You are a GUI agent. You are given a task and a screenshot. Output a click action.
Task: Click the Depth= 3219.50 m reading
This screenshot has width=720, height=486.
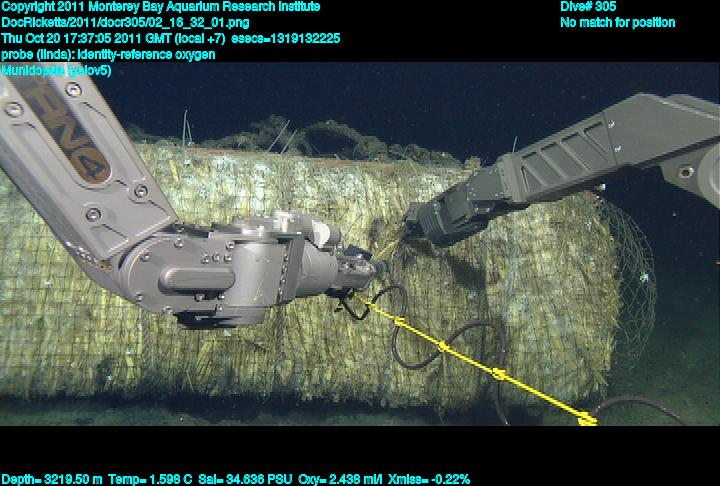point(51,480)
